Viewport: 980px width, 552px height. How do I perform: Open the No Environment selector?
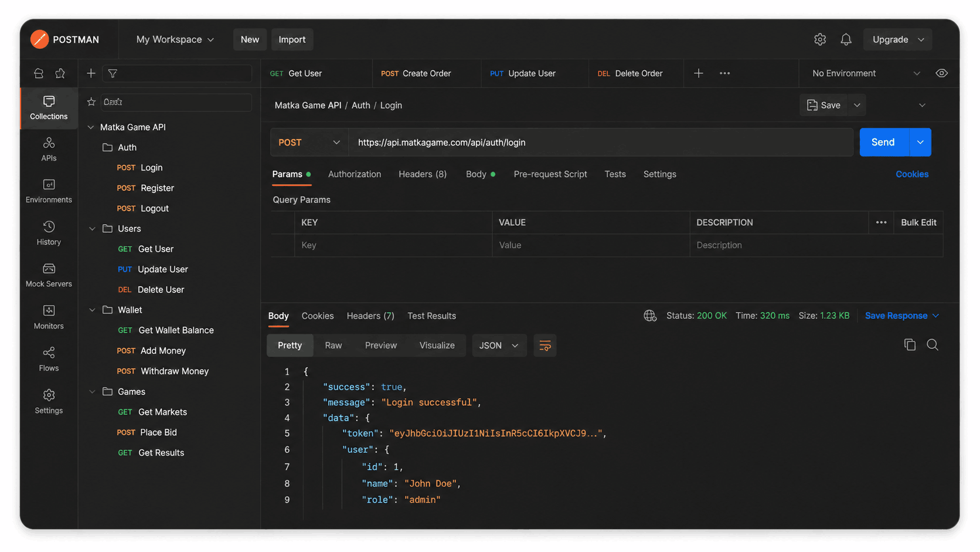pyautogui.click(x=866, y=73)
